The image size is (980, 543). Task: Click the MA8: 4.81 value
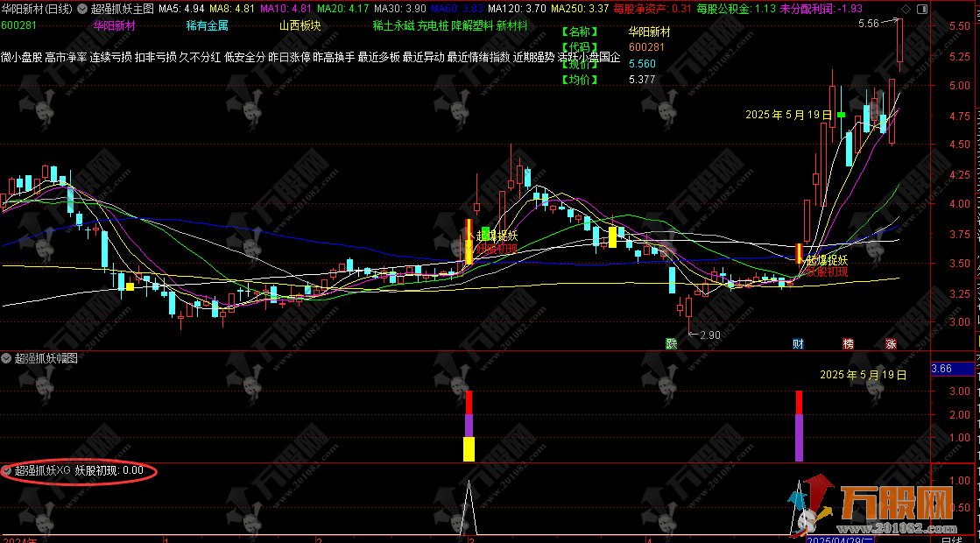[232, 9]
